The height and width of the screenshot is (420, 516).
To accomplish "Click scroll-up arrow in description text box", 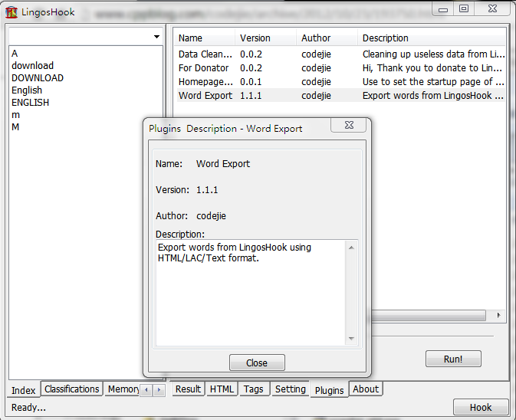I will tap(351, 248).
